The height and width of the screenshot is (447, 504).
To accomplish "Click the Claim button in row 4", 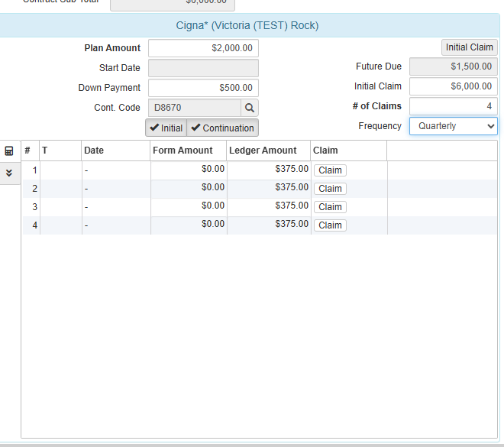I will point(330,225).
